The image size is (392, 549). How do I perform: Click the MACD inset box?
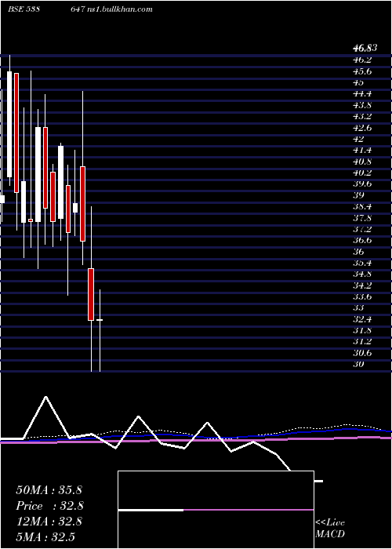click(x=216, y=510)
